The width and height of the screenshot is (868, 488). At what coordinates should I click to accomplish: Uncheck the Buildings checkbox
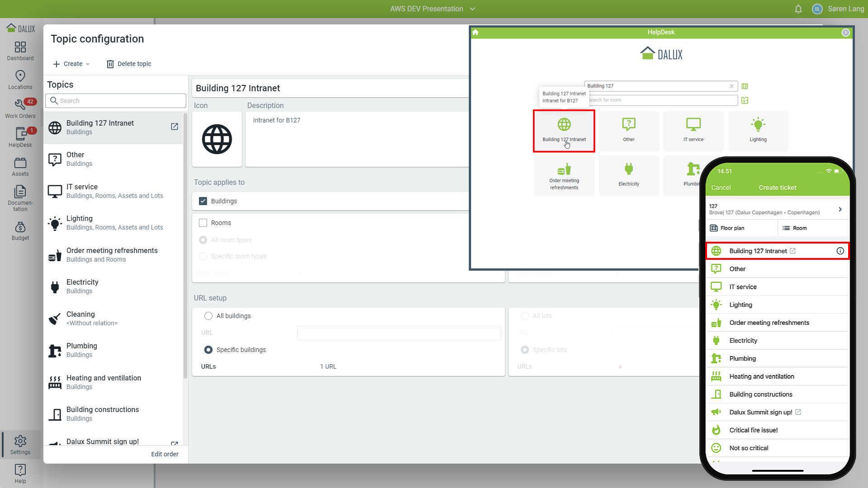point(203,201)
